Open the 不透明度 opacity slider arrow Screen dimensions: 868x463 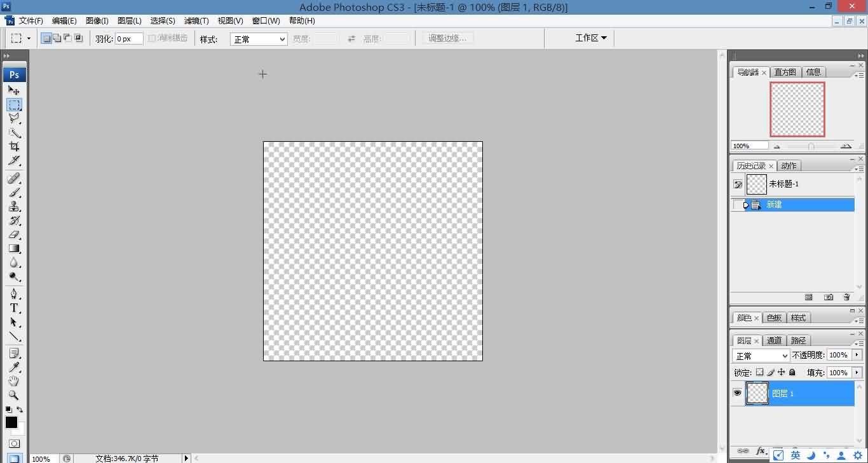coord(857,355)
